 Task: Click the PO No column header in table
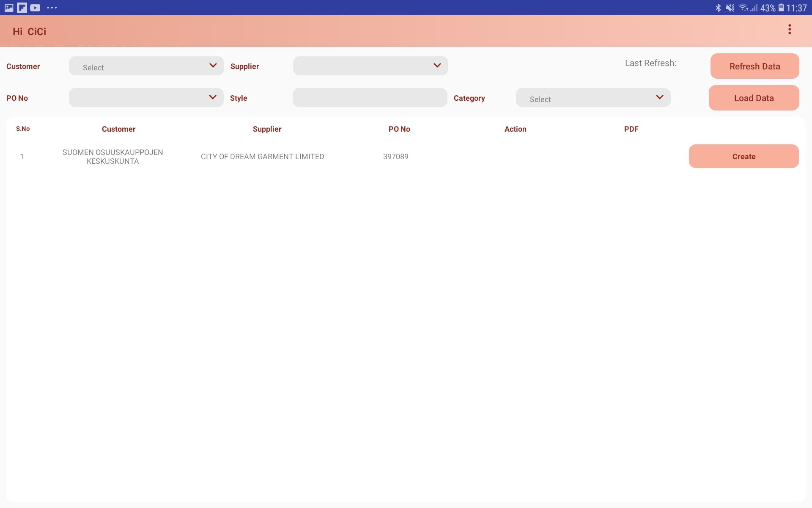400,129
